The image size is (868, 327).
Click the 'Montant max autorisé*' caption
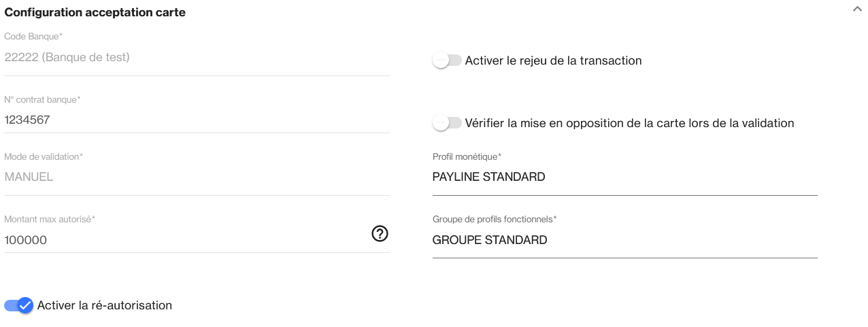[50, 220]
